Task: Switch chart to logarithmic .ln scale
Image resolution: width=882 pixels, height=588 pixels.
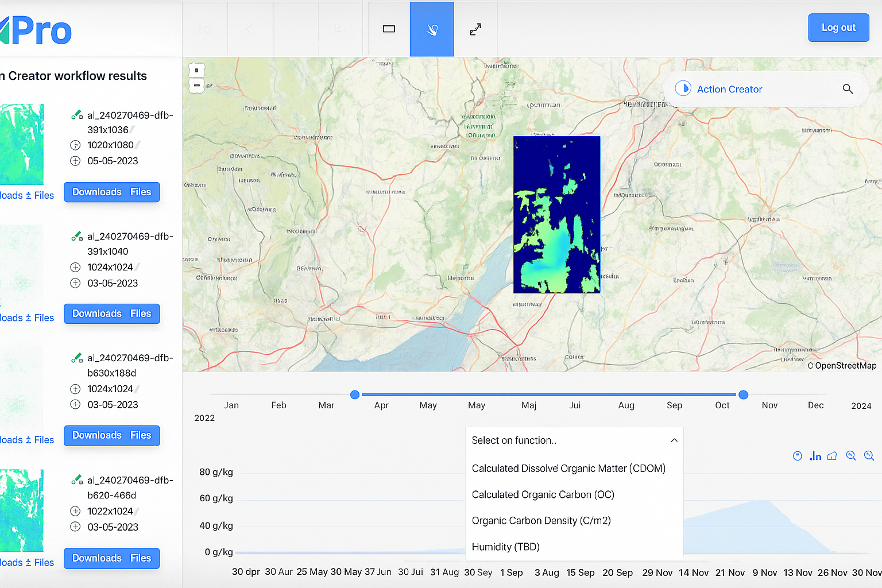Action: (x=815, y=455)
